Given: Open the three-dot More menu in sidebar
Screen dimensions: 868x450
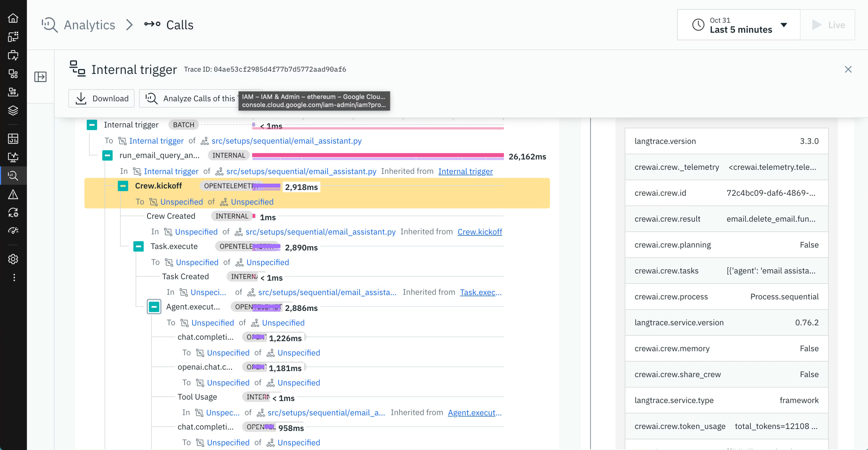Looking at the screenshot, I should tap(14, 277).
